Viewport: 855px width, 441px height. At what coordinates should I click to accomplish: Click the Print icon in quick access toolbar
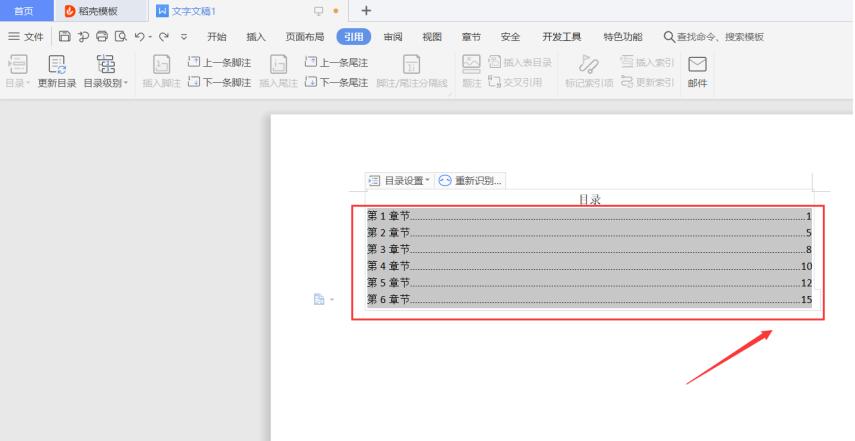[101, 37]
